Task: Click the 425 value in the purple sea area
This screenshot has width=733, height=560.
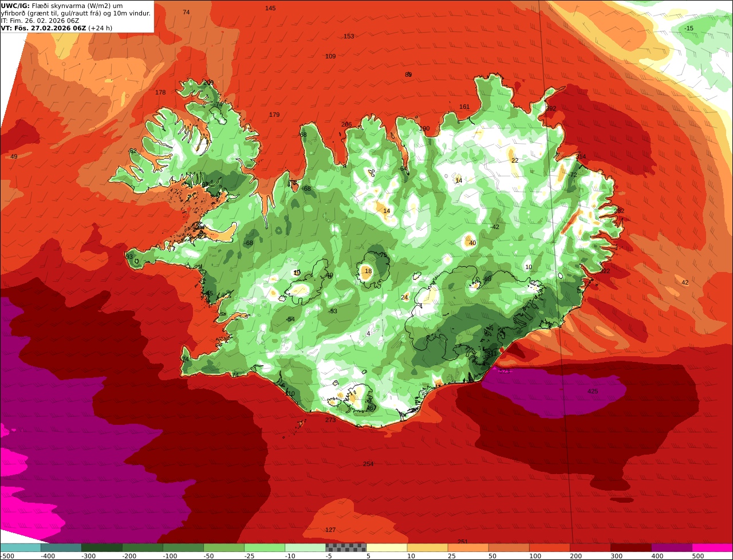Action: pos(593,392)
